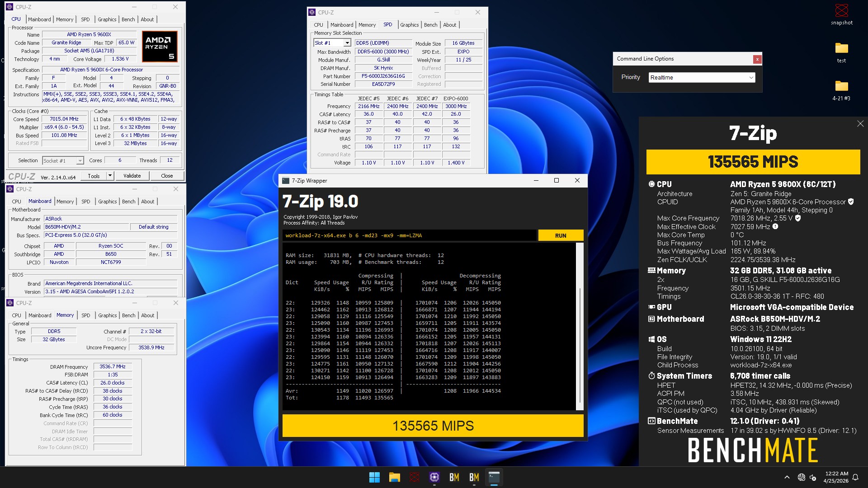Image resolution: width=868 pixels, height=488 pixels.
Task: Show hidden system tray icons
Action: coord(787,477)
